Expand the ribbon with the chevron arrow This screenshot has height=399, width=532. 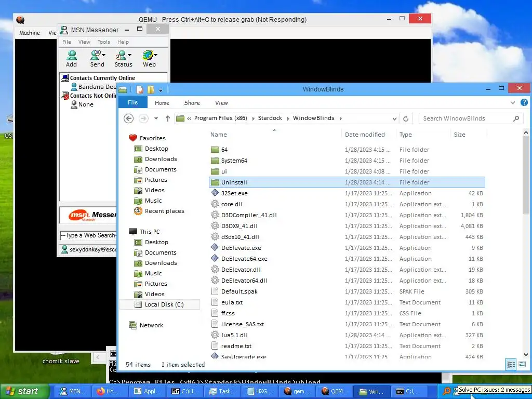click(x=513, y=102)
